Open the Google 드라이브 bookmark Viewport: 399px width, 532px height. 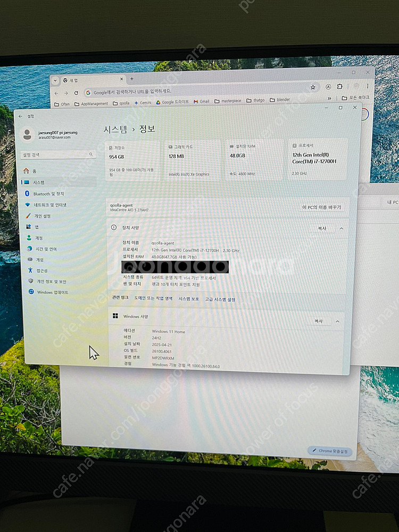click(x=172, y=102)
